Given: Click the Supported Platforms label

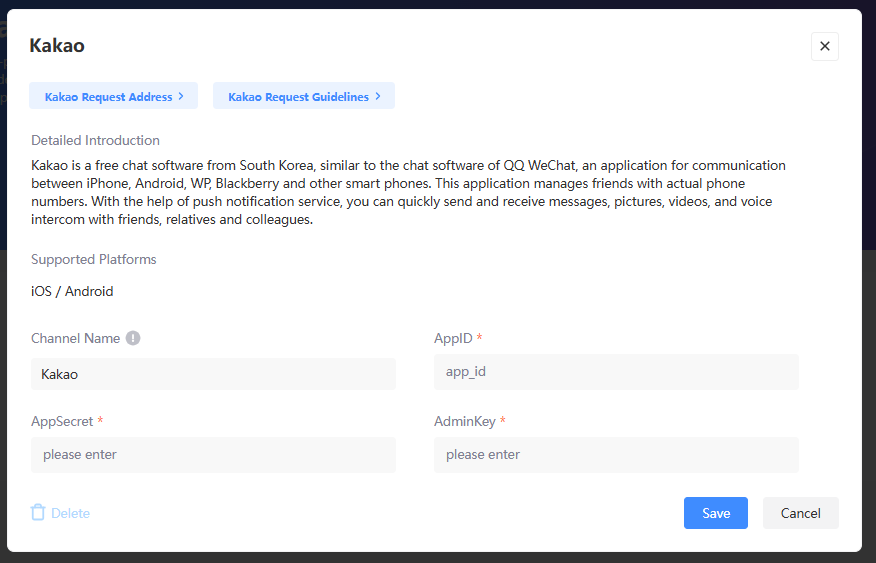Looking at the screenshot, I should [93, 259].
